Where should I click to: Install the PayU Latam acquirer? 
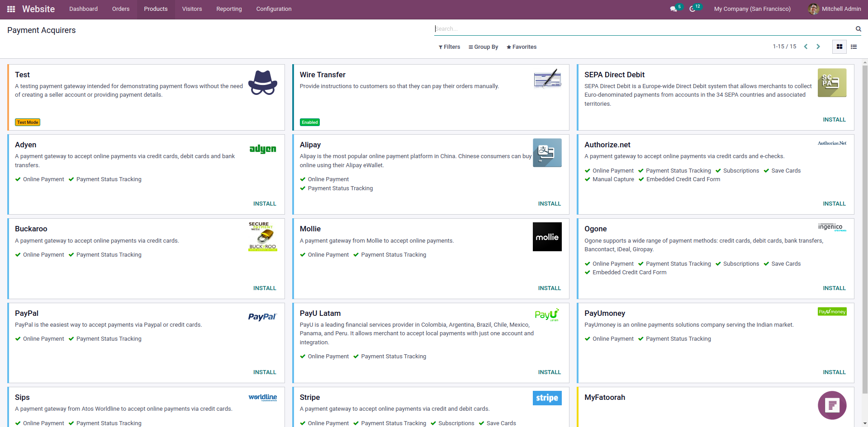(x=549, y=372)
